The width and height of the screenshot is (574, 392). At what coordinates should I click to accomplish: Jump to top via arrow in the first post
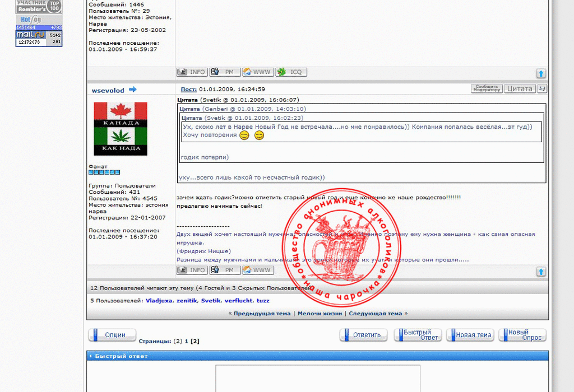pyautogui.click(x=541, y=73)
